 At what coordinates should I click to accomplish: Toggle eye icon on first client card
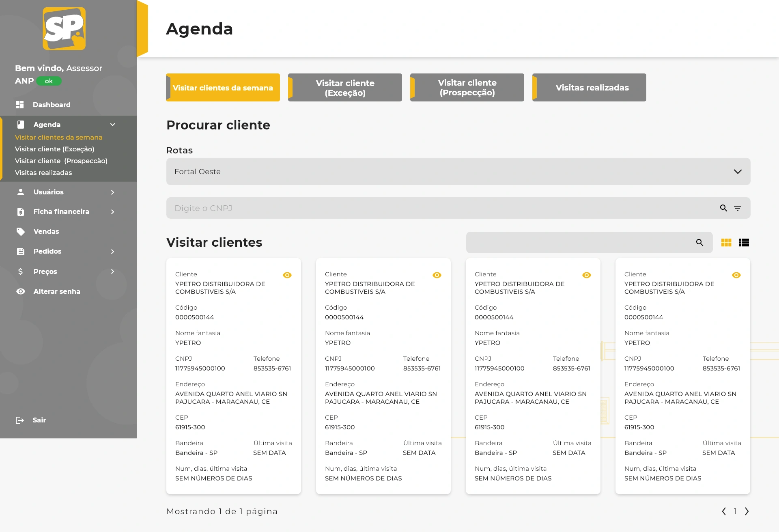(287, 275)
